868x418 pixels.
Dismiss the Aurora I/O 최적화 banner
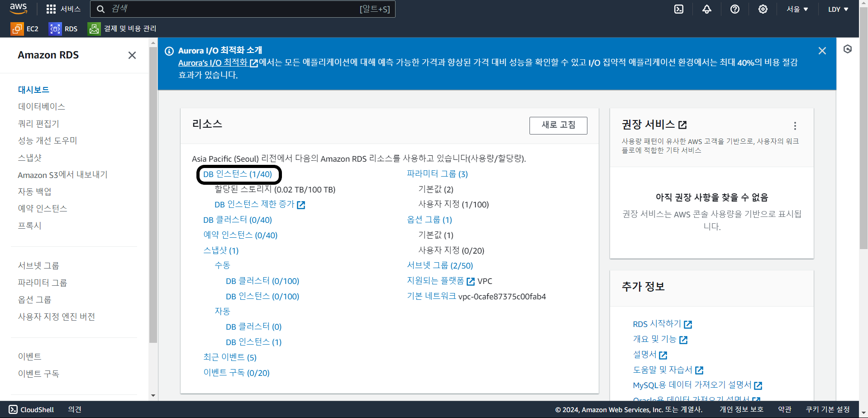(x=822, y=51)
